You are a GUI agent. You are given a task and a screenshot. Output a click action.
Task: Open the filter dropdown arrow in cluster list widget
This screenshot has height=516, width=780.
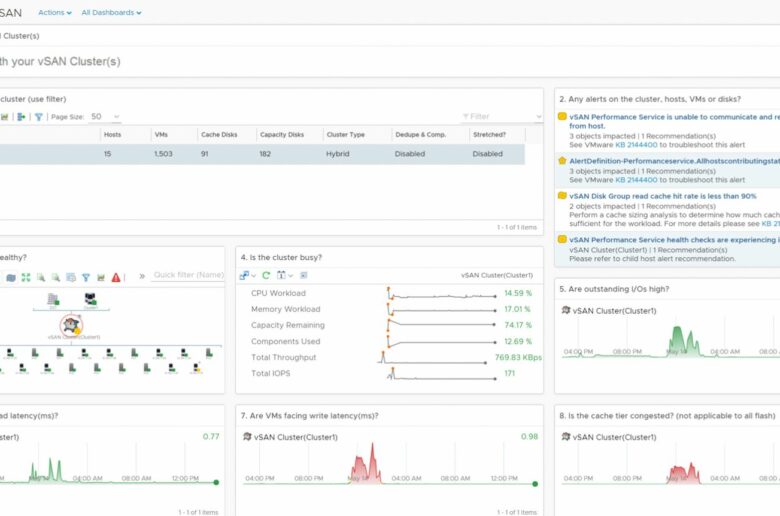pos(539,117)
